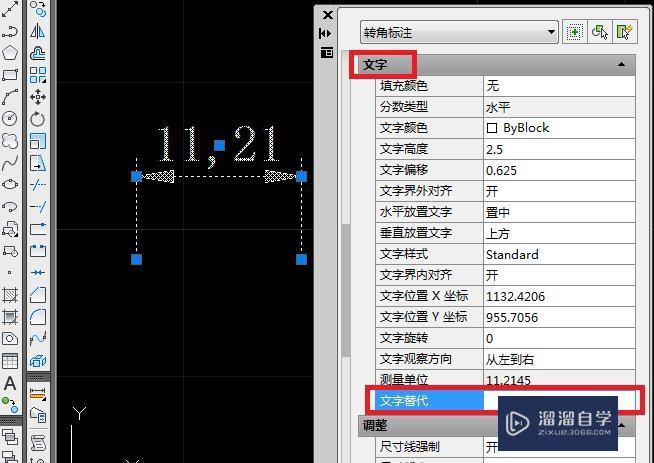The height and width of the screenshot is (463, 654).
Task: Select the Offset modify tool
Action: click(38, 53)
